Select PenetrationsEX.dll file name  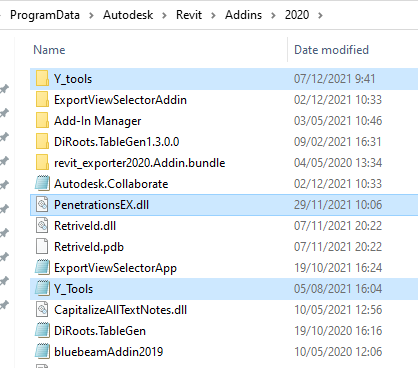pyautogui.click(x=101, y=205)
